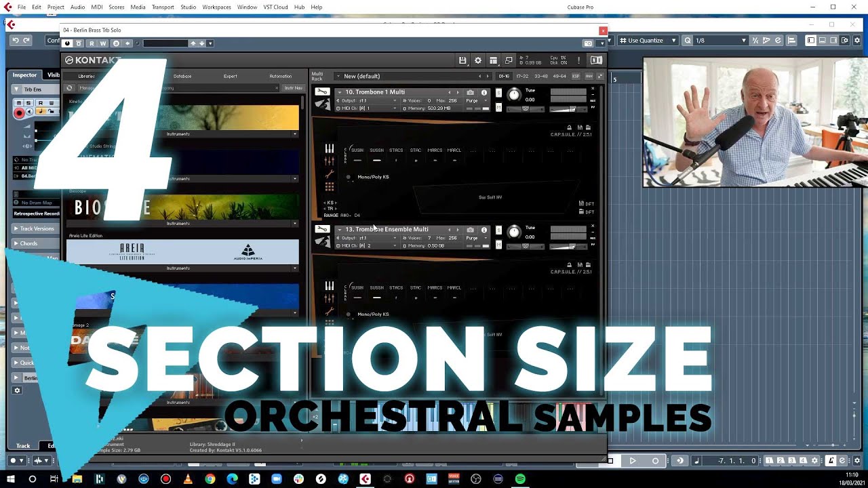This screenshot has width=868, height=488.
Task: Toggle Cubase metronome click button
Action: (831, 461)
